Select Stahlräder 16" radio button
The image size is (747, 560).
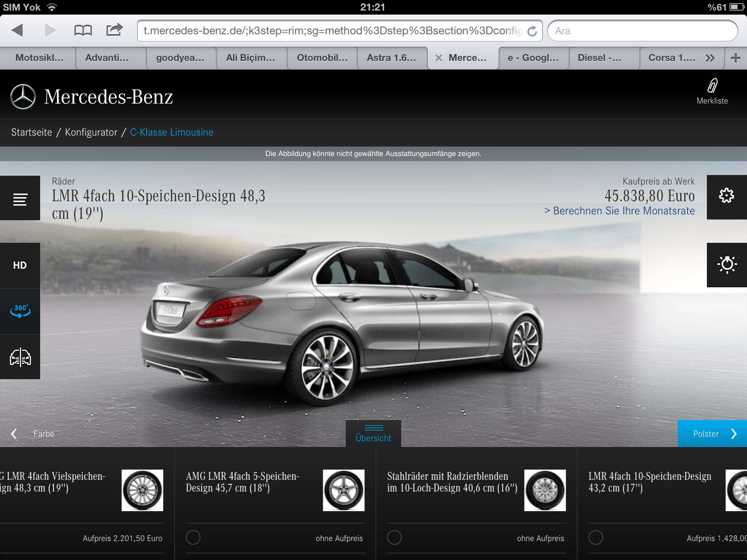coord(394,537)
